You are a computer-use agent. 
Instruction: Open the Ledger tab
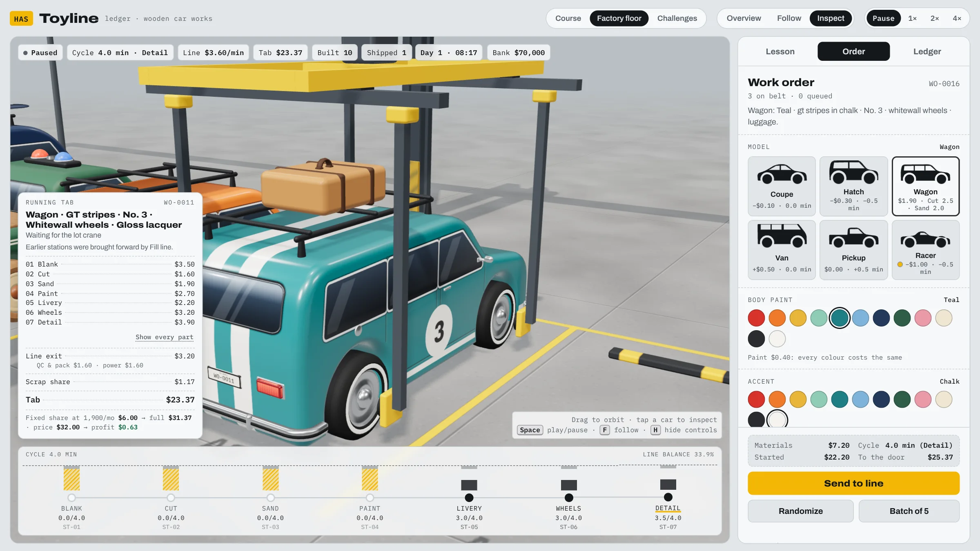click(x=927, y=51)
